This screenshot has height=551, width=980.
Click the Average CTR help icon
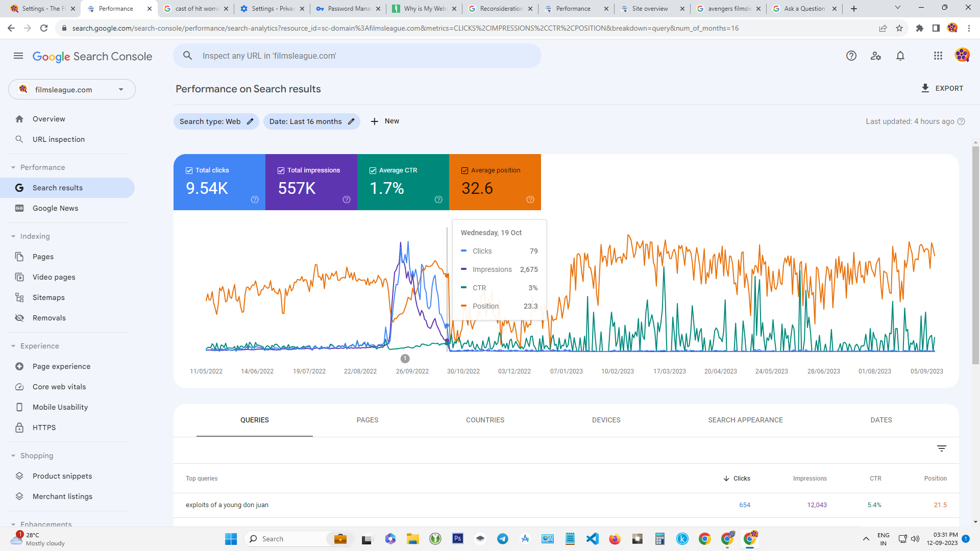(438, 199)
